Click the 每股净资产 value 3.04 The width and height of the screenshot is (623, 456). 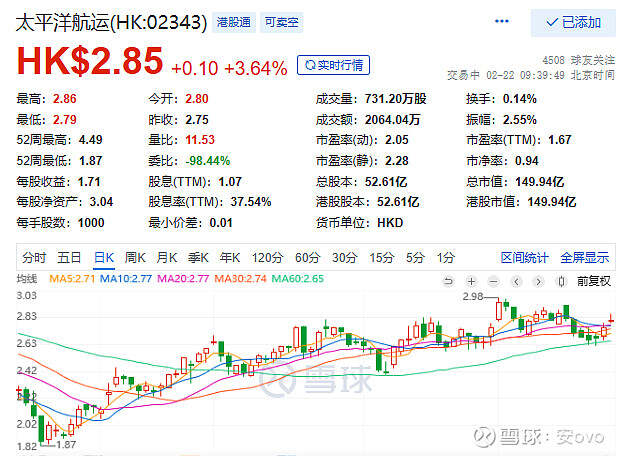101,202
